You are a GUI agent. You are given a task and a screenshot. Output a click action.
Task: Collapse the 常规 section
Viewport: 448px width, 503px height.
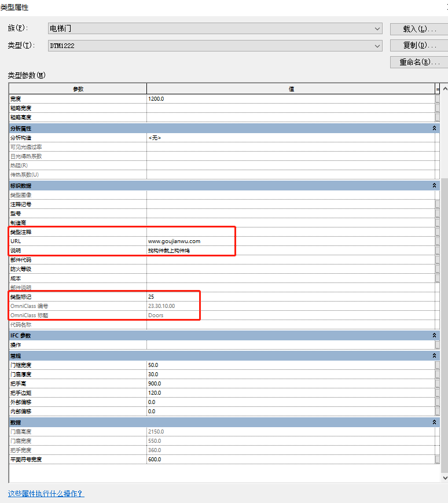pos(434,356)
